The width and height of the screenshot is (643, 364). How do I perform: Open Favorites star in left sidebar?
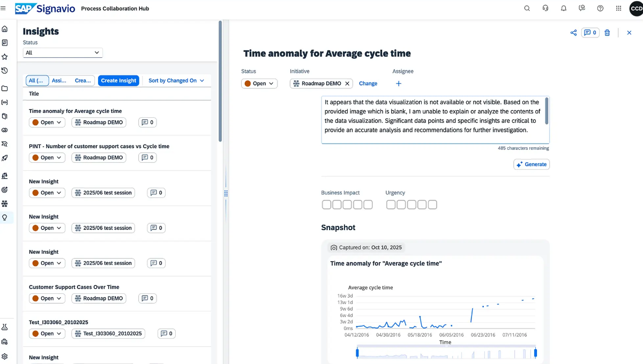click(5, 57)
